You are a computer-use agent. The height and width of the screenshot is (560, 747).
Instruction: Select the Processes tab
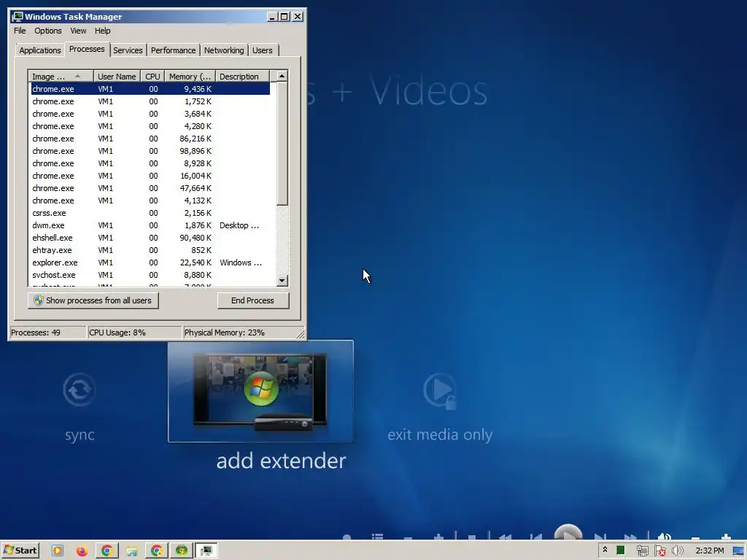[87, 49]
